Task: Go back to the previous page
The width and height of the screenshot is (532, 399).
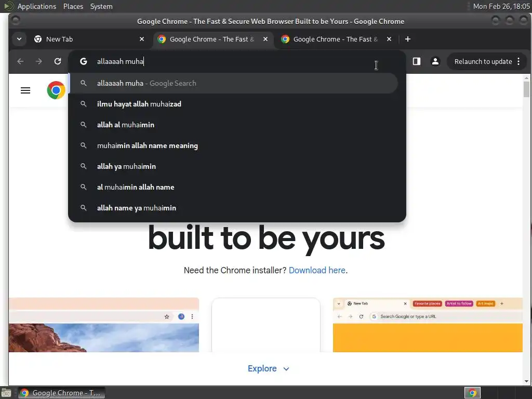Action: [x=20, y=61]
